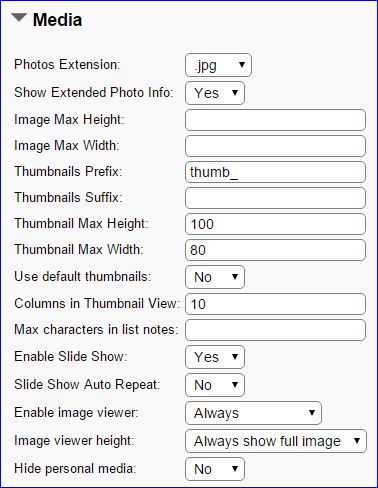This screenshot has height=488, width=378.
Task: Click the Image Max Width field
Action: click(x=275, y=146)
